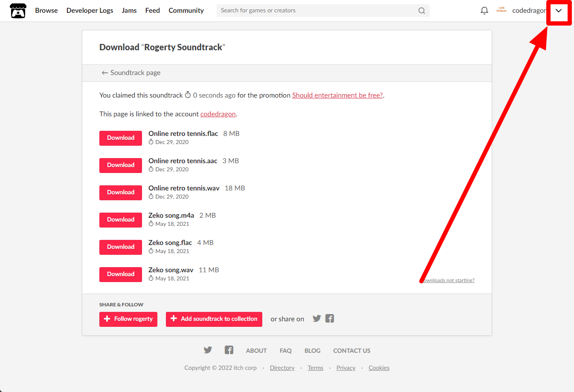The height and width of the screenshot is (392, 574).
Task: Open the footer Twitter icon
Action: coord(208,350)
